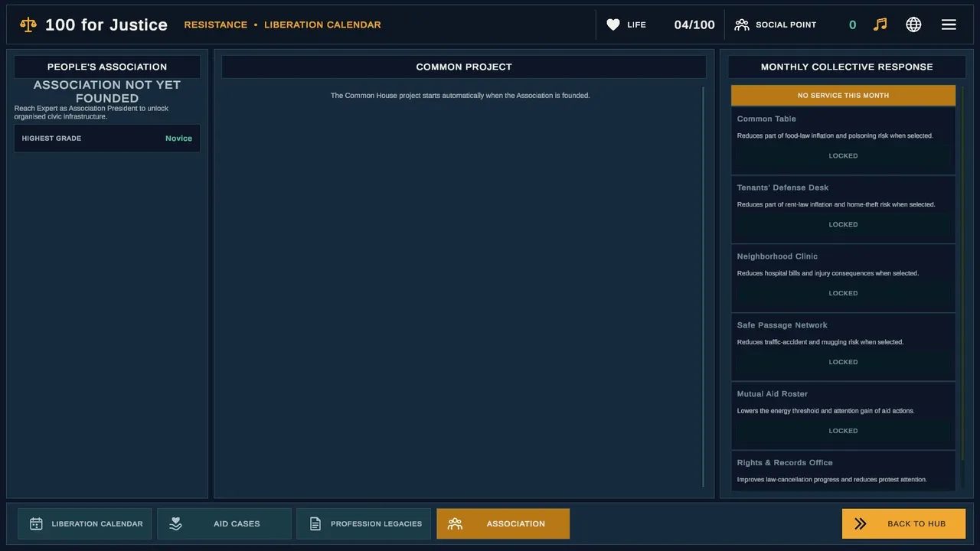Click the Novice grade value
Screen dimensions: 980x551
click(178, 139)
